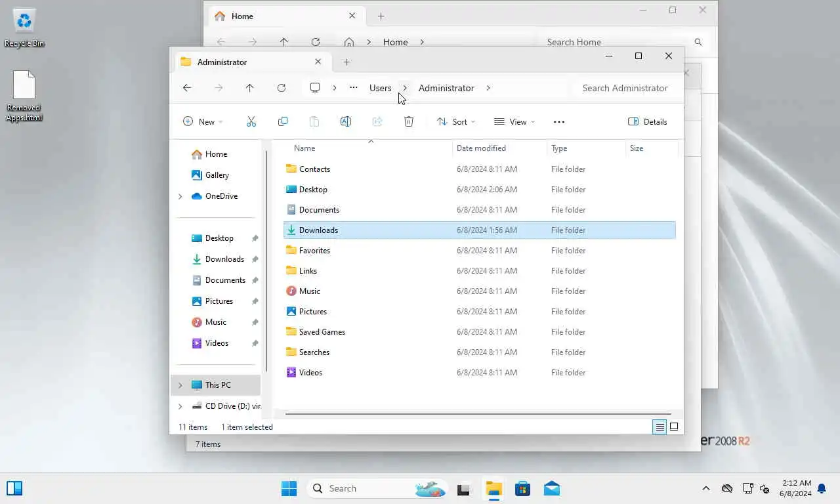Click the forward arrow in Administrator window
The width and height of the screenshot is (840, 504).
(219, 88)
